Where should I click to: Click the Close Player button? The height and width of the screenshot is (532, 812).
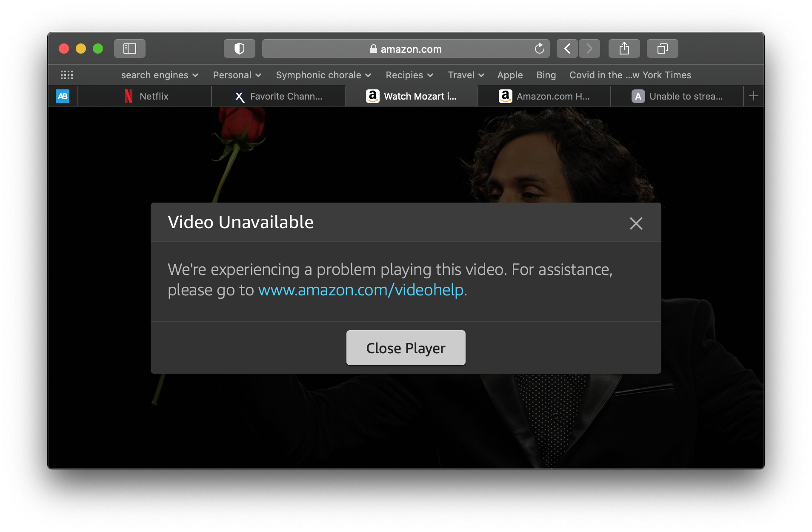[x=406, y=348]
